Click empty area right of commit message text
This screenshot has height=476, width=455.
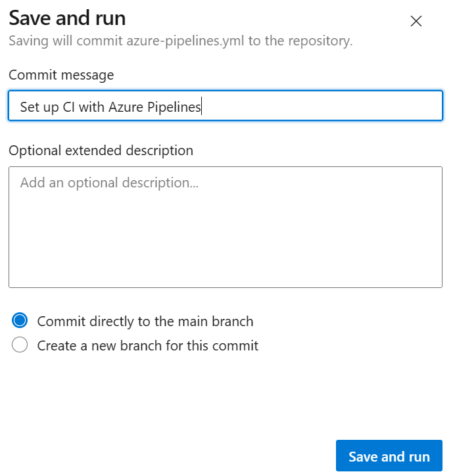[x=322, y=107]
